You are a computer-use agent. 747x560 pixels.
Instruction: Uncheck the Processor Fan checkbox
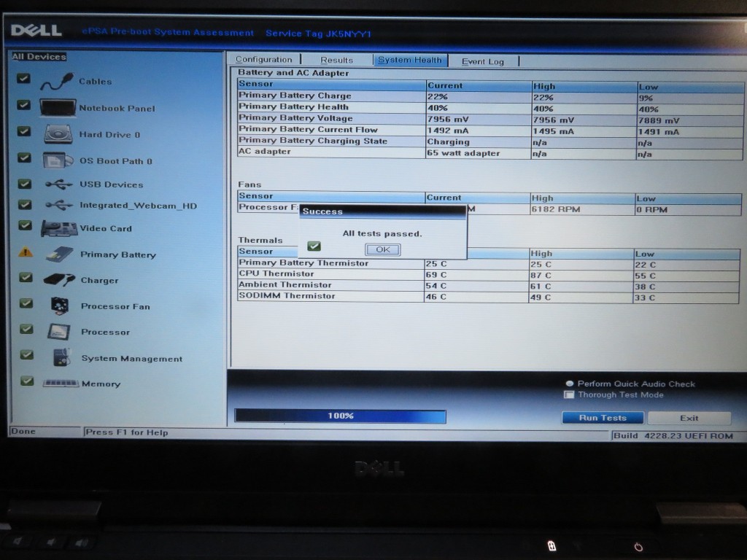(26, 303)
